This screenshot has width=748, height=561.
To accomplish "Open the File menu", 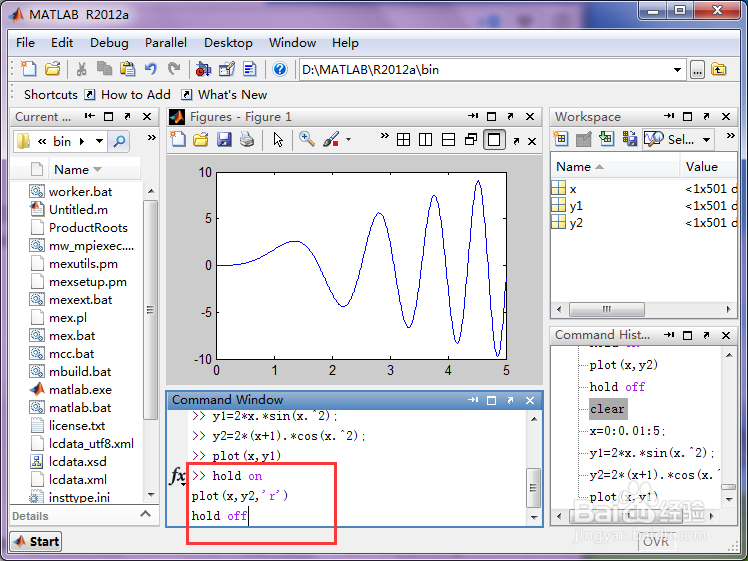I will (x=25, y=43).
